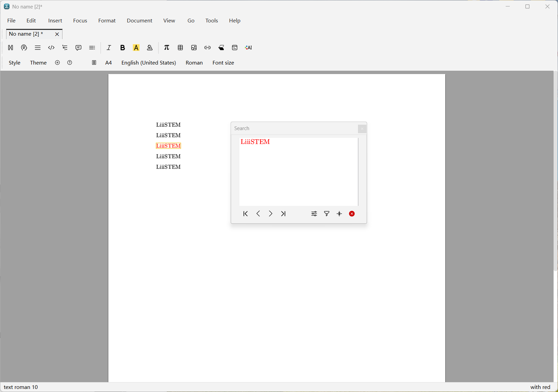Open the Insert menu
This screenshot has width=558, height=392.
(x=55, y=21)
